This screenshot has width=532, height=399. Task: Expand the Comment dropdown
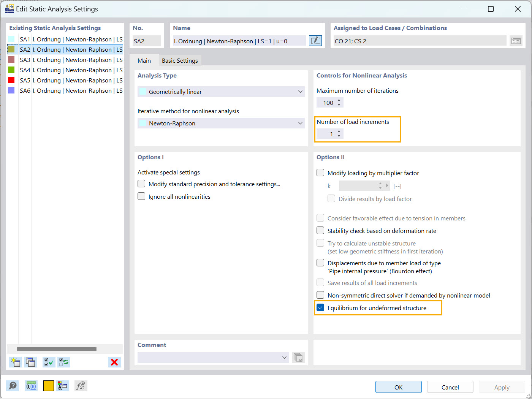284,357
